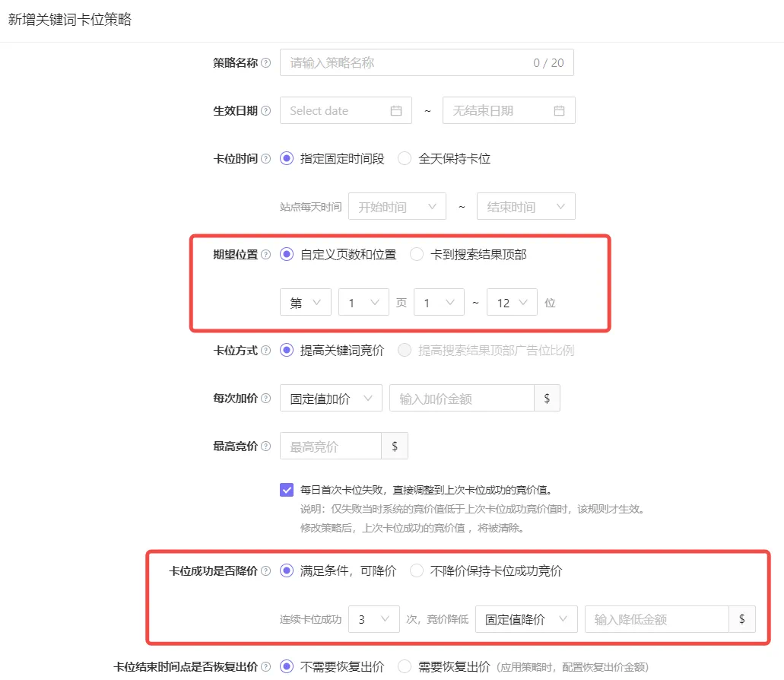This screenshot has height=680, width=784.
Task: Open the 固定值降价 dropdown
Action: coord(526,619)
